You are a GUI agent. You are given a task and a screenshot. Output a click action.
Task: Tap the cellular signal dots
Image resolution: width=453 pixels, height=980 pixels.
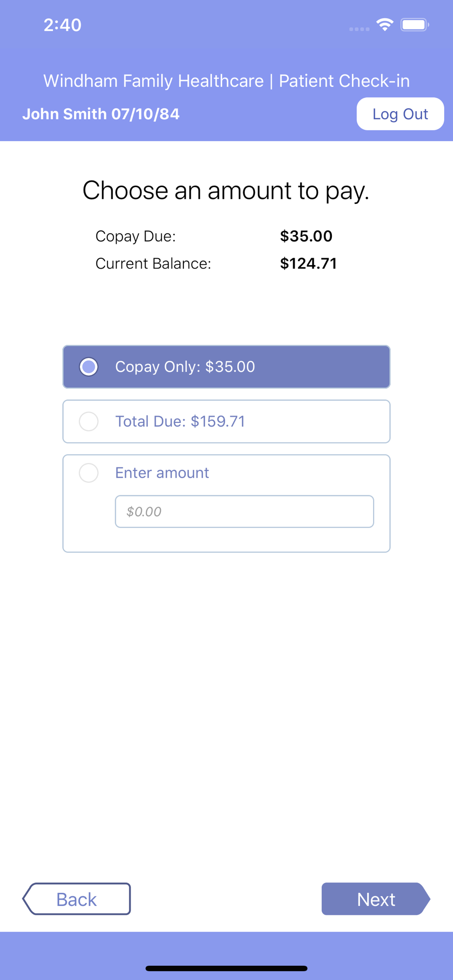[x=359, y=29]
